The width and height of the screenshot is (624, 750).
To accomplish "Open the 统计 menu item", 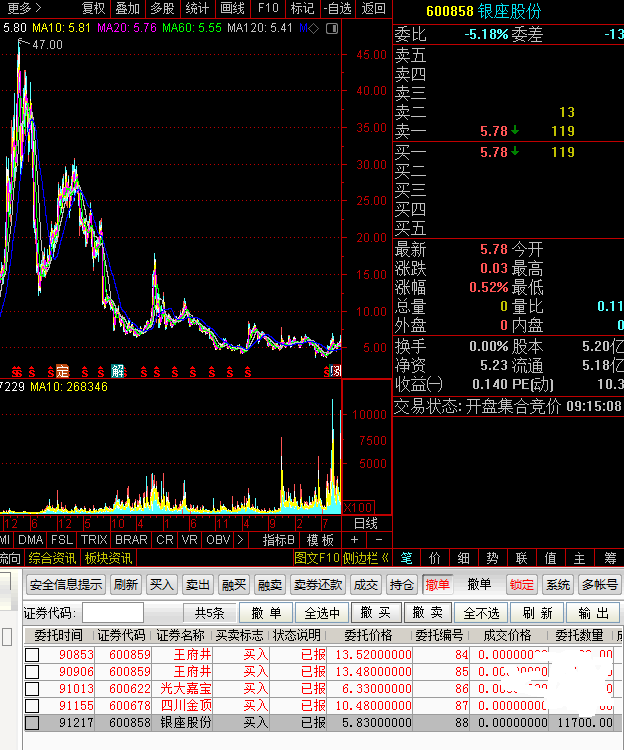I will pyautogui.click(x=197, y=8).
